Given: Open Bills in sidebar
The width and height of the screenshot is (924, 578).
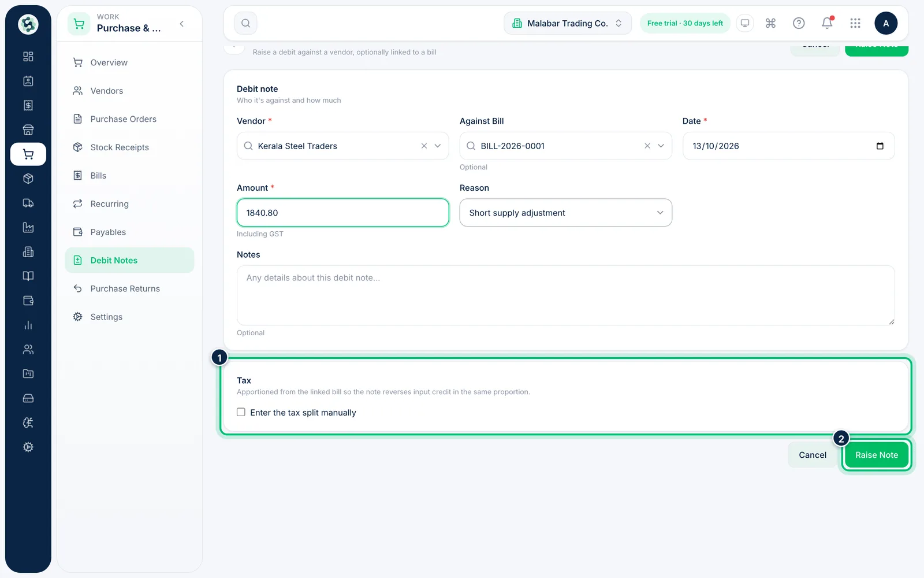Looking at the screenshot, I should 129,176.
